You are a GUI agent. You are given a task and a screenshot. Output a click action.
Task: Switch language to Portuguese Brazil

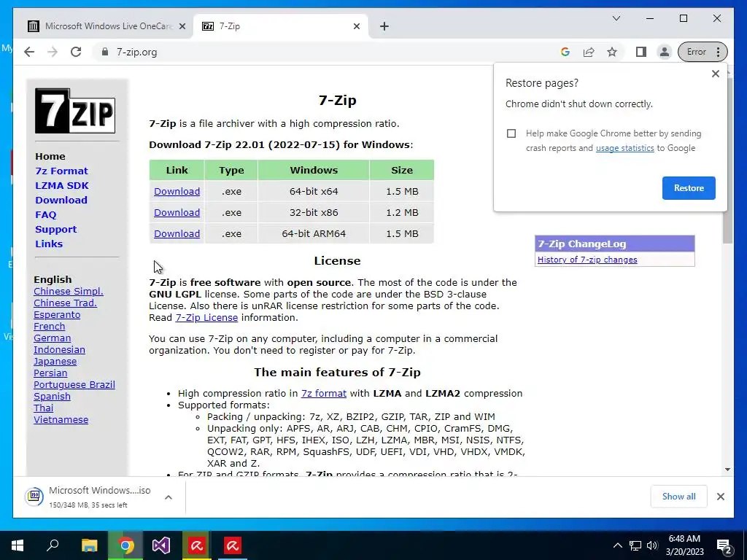[x=74, y=385]
